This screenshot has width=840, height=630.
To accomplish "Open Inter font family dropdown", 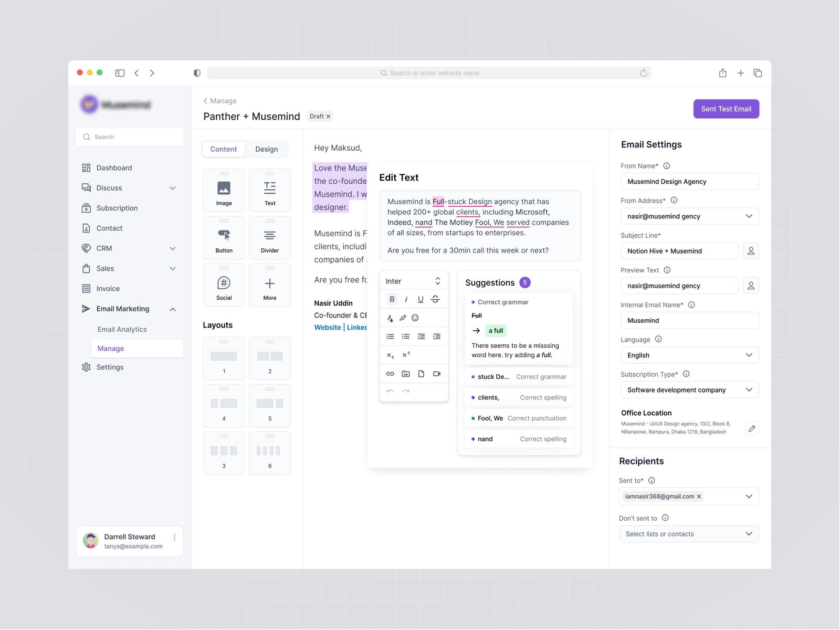I will pos(414,281).
